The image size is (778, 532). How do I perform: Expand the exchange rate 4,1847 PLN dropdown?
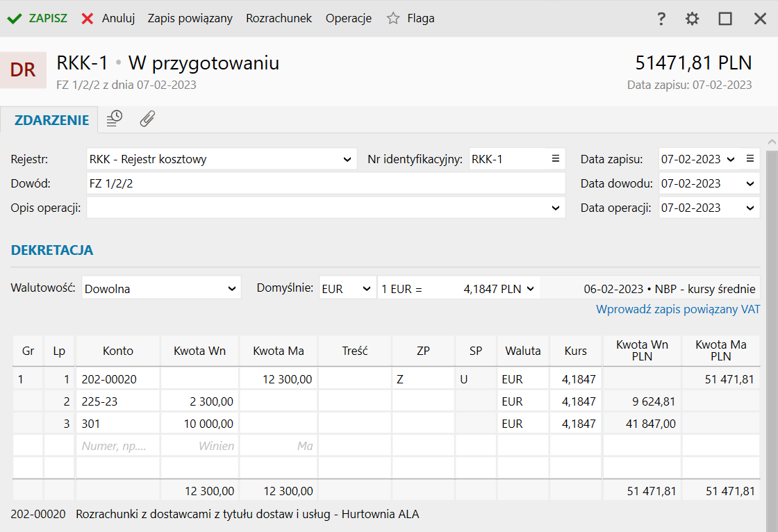coord(531,289)
